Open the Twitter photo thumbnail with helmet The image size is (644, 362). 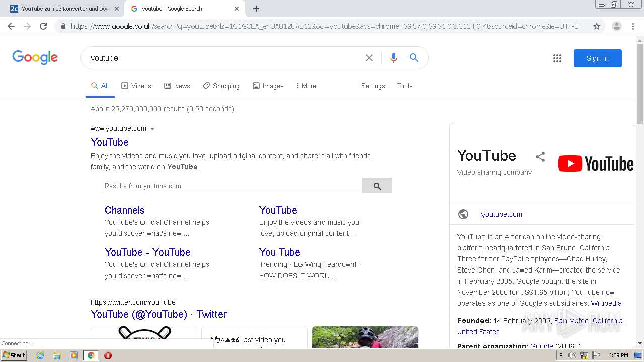pos(365,337)
